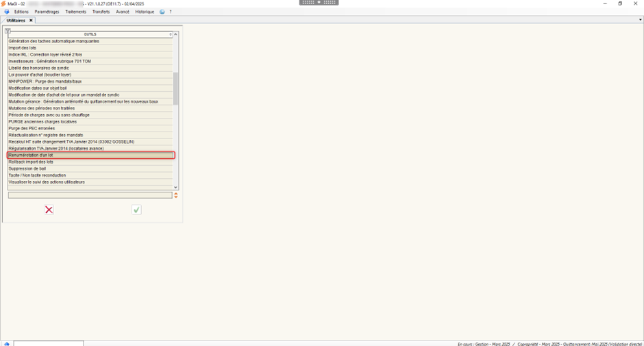Click the empty field in the status bar
The image size is (644, 346).
(x=48, y=343)
